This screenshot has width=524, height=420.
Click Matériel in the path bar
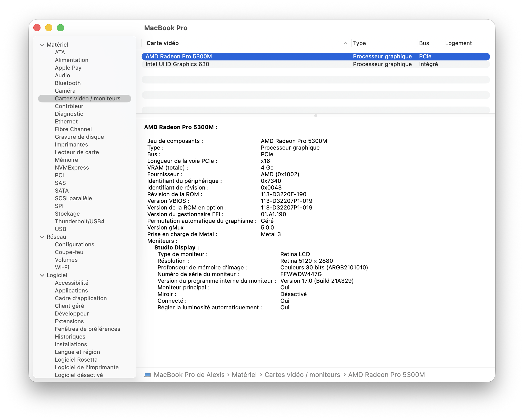pos(244,375)
